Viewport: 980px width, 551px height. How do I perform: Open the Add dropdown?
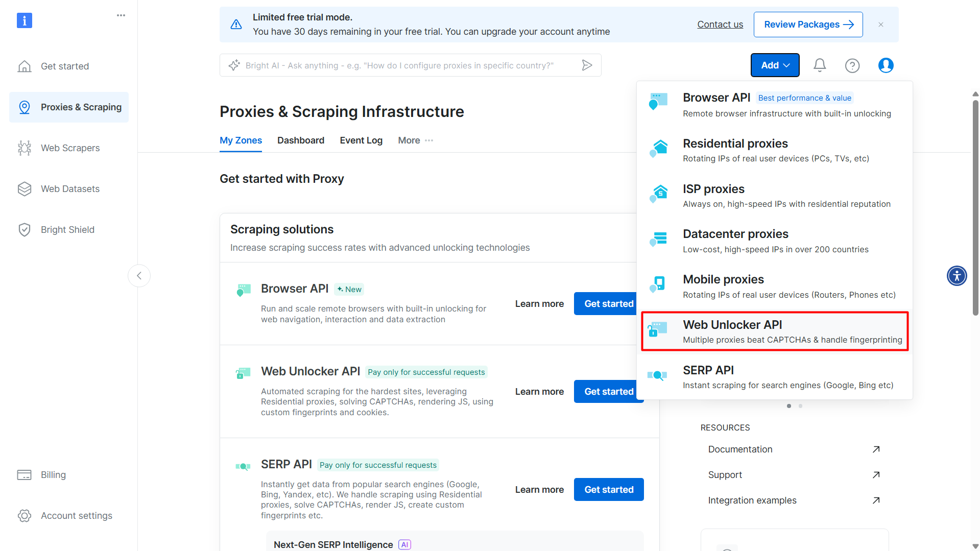(x=775, y=65)
